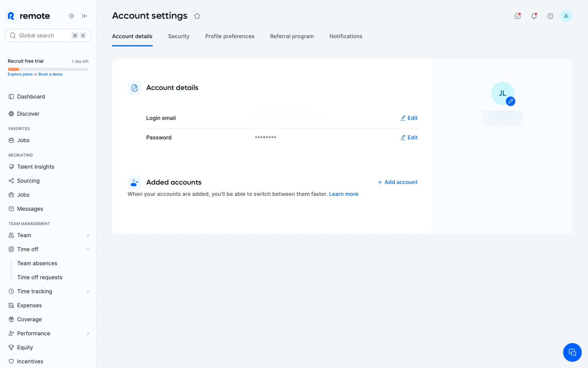Focus the Global search field
The height and width of the screenshot is (368, 588).
43,36
